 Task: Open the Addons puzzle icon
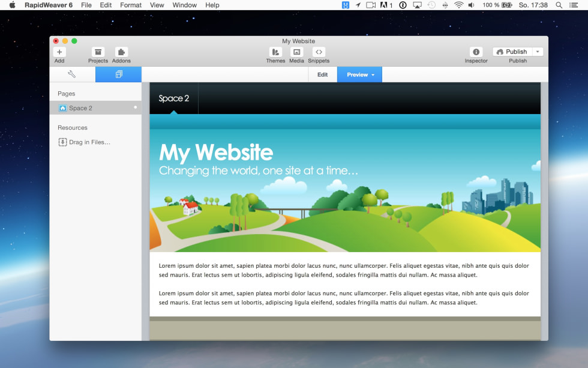point(121,52)
